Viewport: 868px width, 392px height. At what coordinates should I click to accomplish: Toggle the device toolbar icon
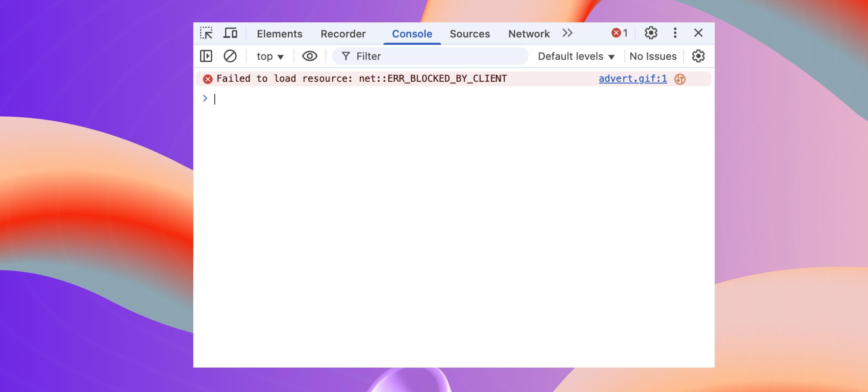(230, 33)
